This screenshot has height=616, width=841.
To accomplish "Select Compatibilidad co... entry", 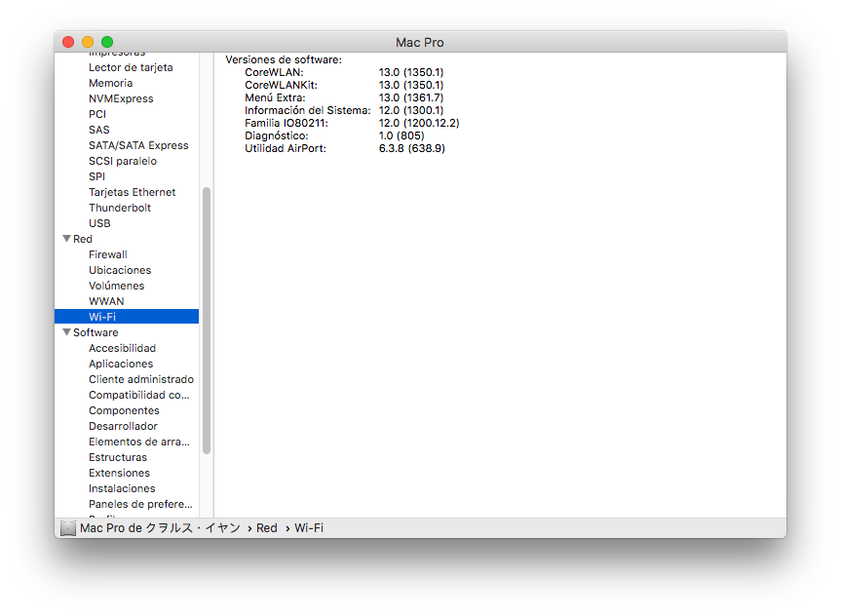I will coord(139,395).
